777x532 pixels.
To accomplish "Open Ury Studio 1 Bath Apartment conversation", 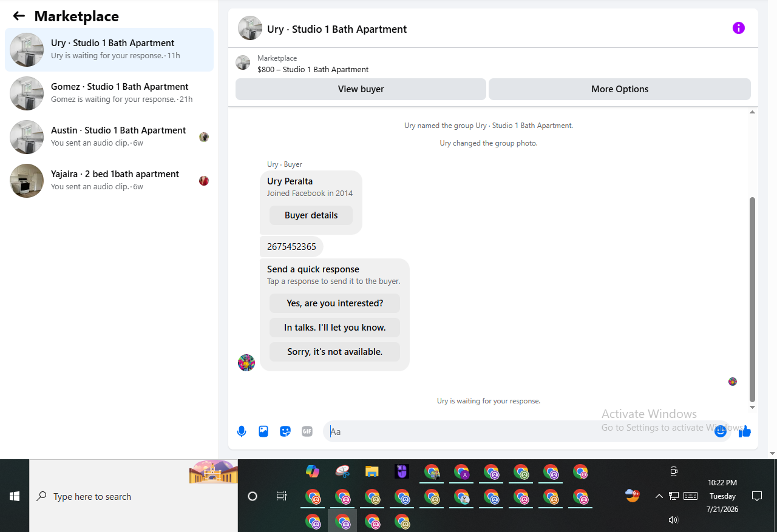I will (109, 50).
